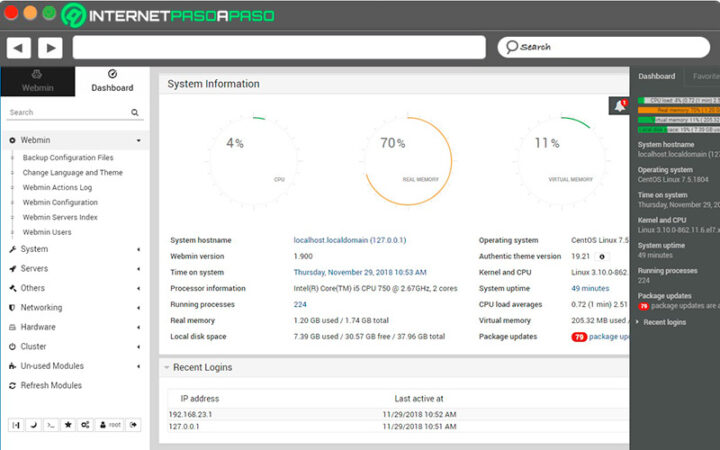Image resolution: width=720 pixels, height=450 pixels.
Task: Click the power icon next to Cluster
Action: coord(12,347)
